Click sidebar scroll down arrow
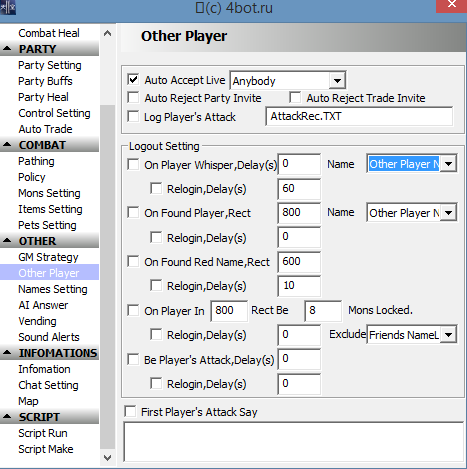 (107, 458)
